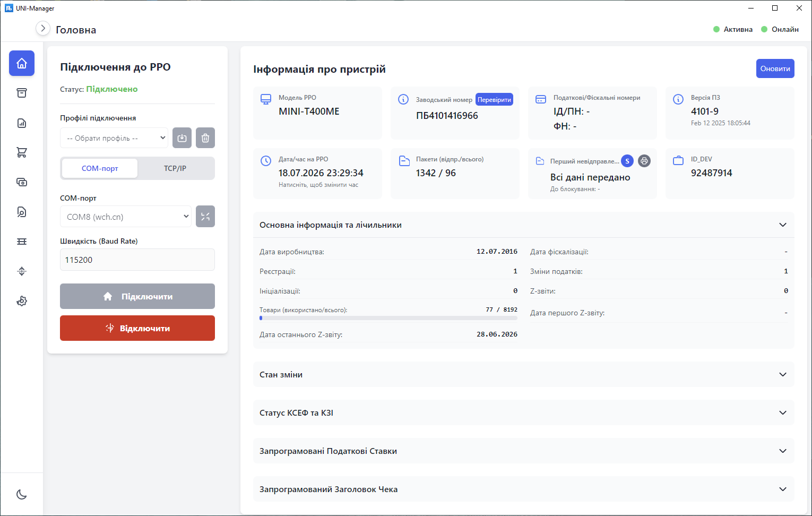Click the Підключено status text
Viewport: 812px width, 516px height.
[x=112, y=89]
